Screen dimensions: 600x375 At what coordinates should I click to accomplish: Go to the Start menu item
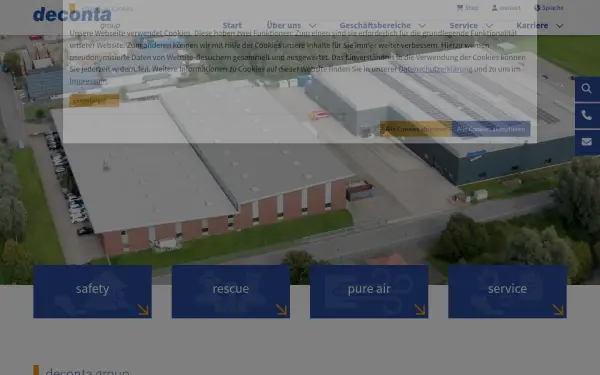tap(232, 25)
